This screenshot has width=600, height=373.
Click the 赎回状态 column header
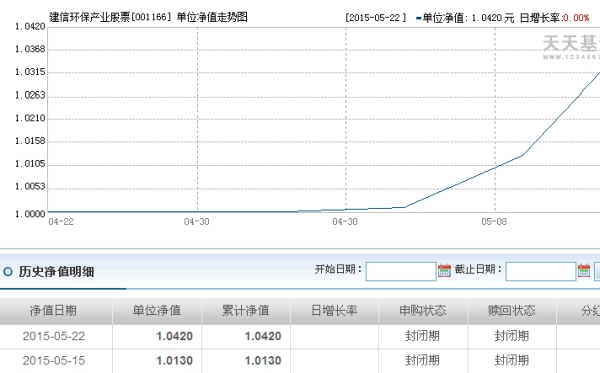point(512,311)
